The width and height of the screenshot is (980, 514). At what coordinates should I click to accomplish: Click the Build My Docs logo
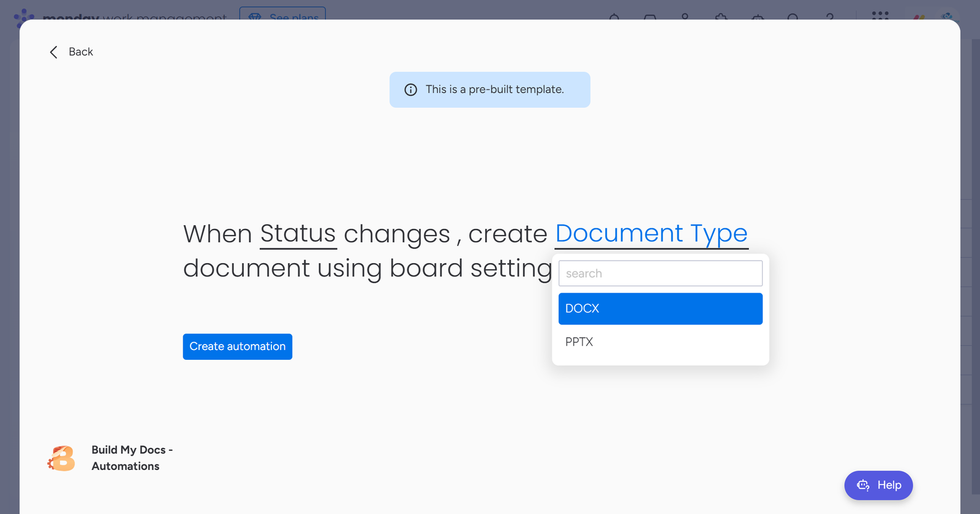tap(61, 458)
